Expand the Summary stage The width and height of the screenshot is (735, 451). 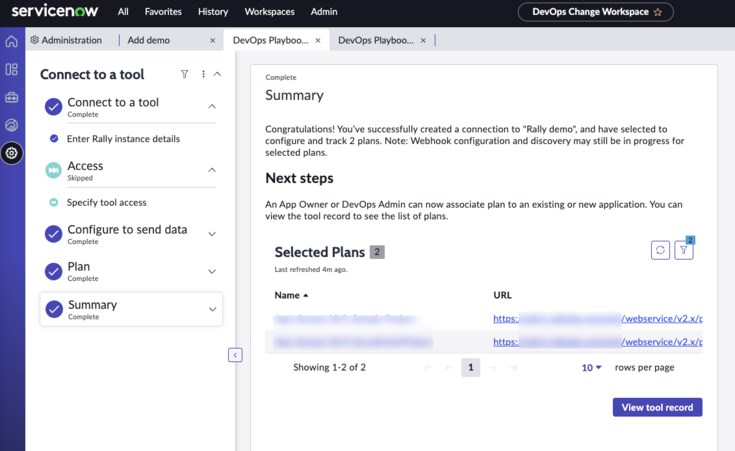[x=212, y=309]
